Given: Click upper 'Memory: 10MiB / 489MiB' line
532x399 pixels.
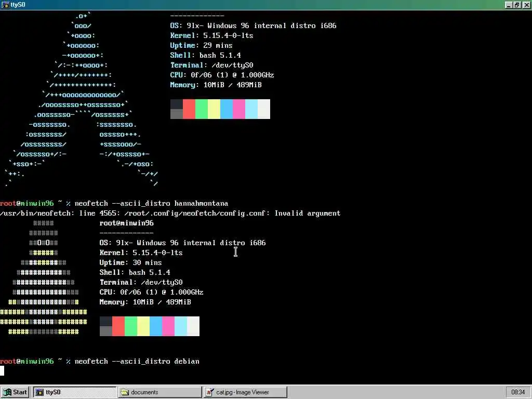Looking at the screenshot, I should click(216, 85).
